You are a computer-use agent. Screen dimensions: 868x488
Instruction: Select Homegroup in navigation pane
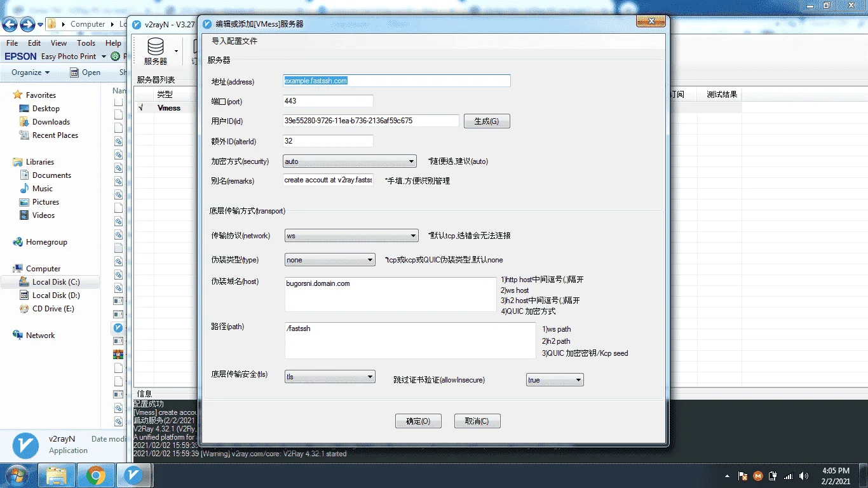pyautogui.click(x=46, y=242)
